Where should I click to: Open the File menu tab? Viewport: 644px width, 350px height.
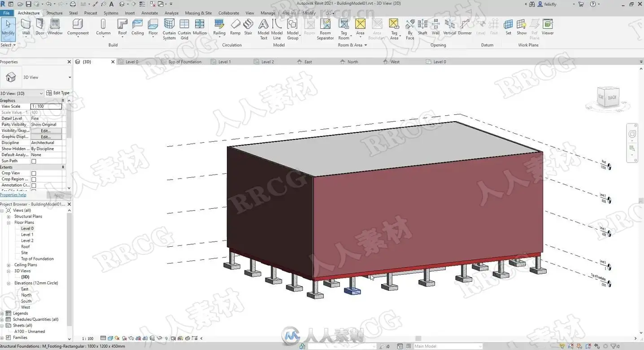[x=6, y=13]
